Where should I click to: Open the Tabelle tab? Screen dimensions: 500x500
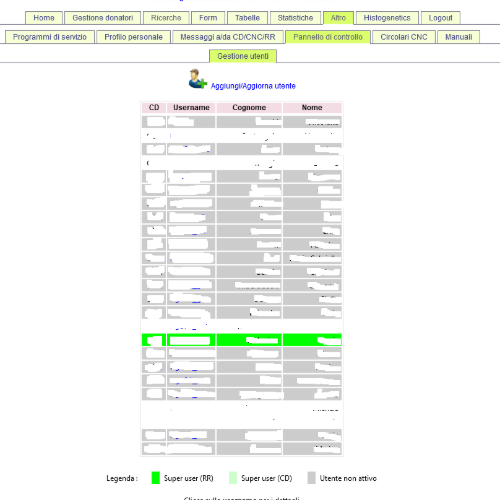coord(247,18)
